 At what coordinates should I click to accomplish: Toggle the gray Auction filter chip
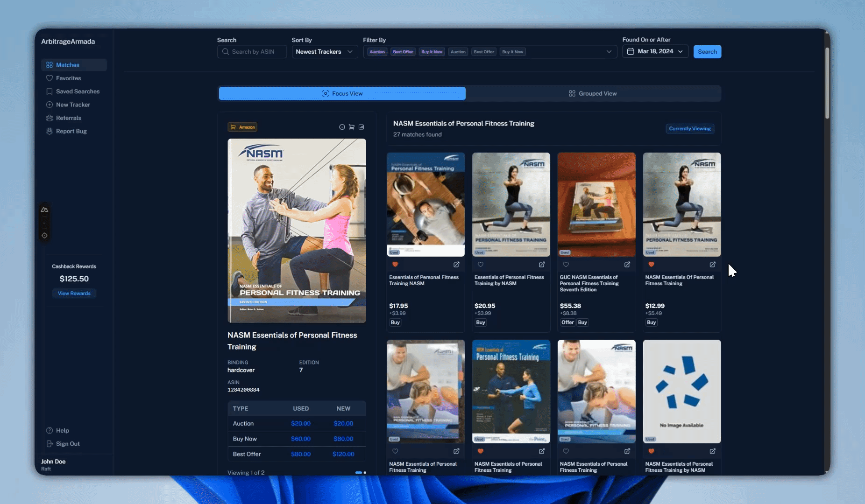click(x=458, y=52)
